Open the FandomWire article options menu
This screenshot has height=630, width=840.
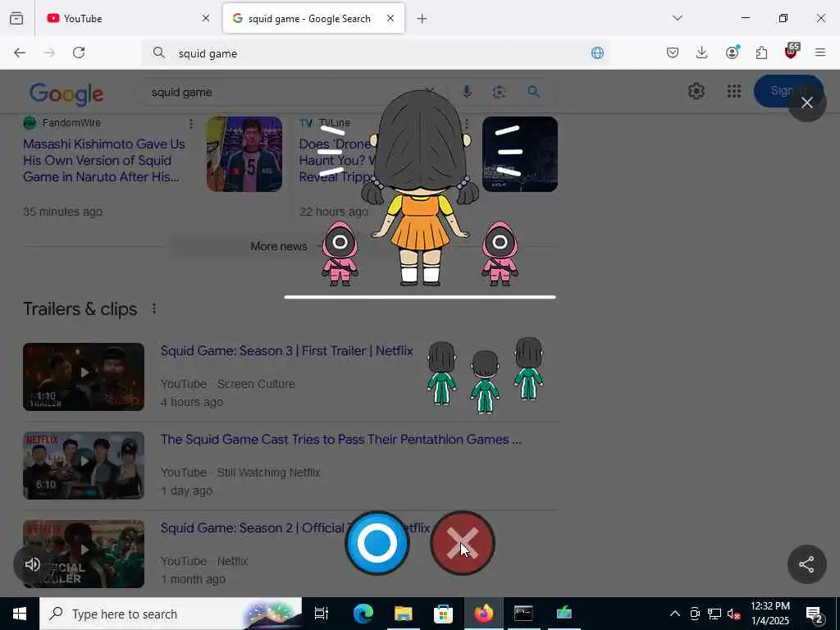(x=190, y=124)
